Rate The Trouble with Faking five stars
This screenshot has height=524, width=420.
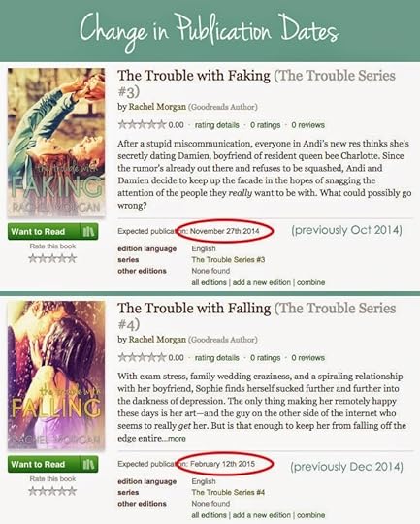72,258
